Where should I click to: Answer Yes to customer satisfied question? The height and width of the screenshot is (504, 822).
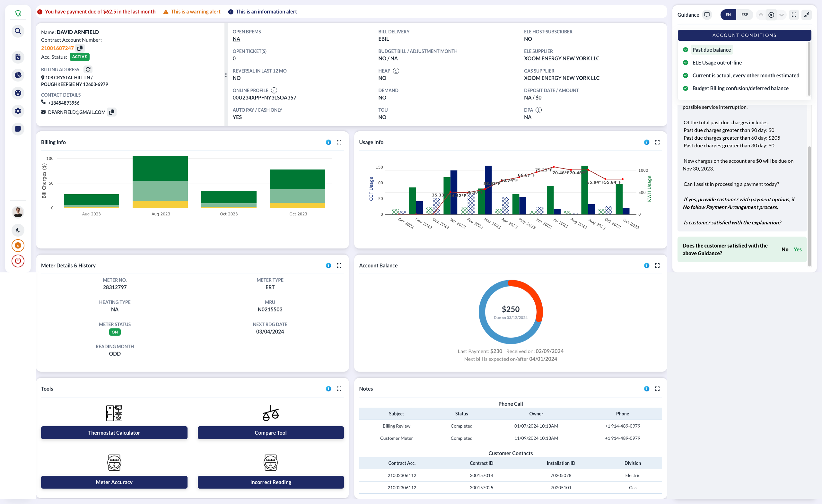pyautogui.click(x=797, y=249)
